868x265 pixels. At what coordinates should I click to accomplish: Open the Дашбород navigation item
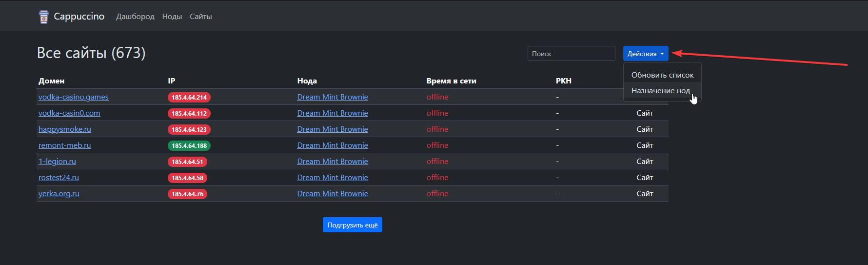click(x=135, y=17)
